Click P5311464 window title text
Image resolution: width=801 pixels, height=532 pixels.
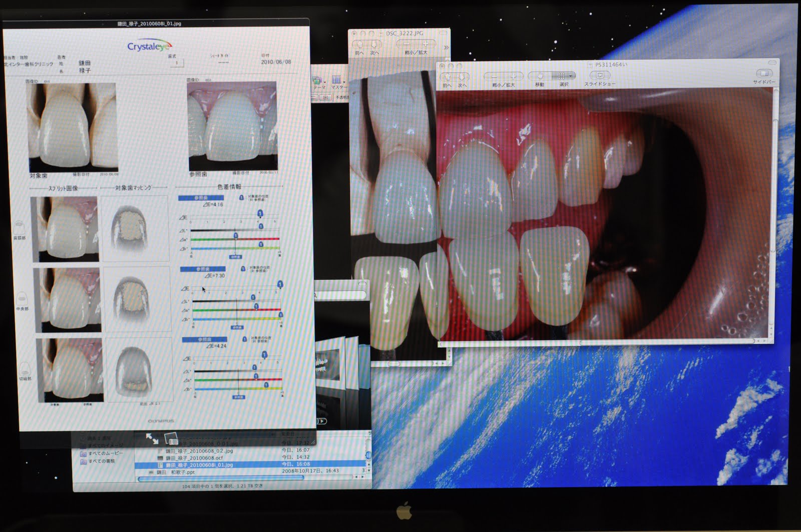point(611,65)
